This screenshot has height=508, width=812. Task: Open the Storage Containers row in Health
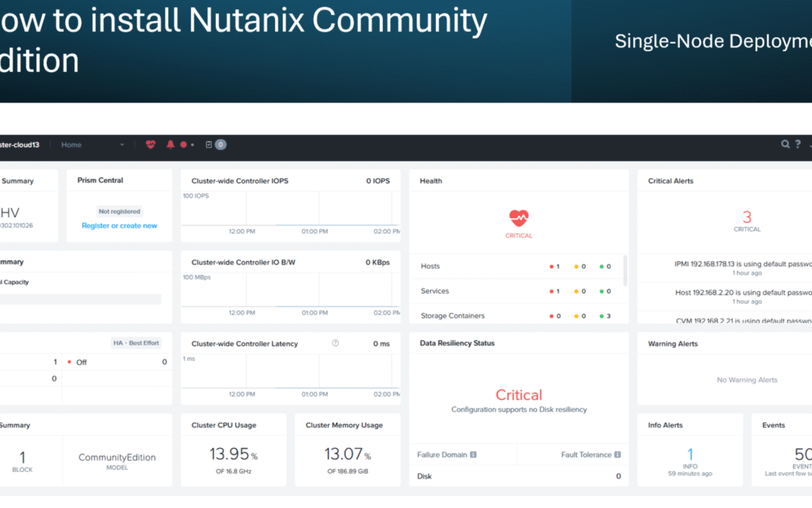click(517, 315)
